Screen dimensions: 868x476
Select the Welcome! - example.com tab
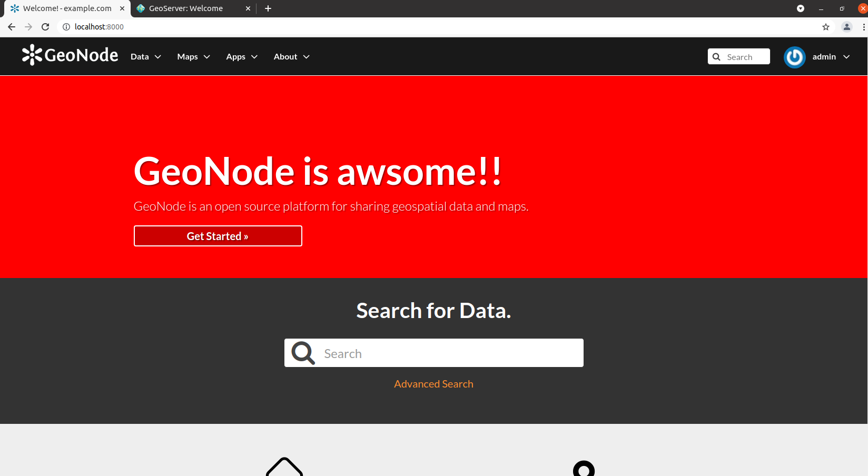click(x=67, y=8)
